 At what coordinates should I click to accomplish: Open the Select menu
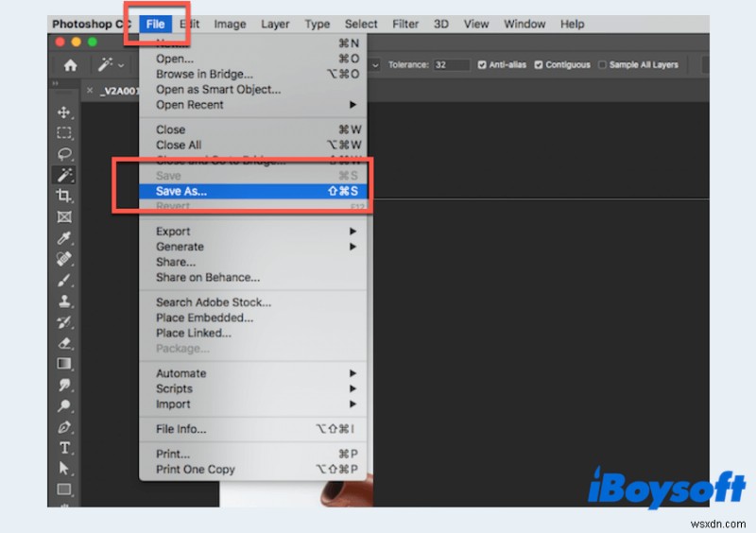[x=361, y=25]
